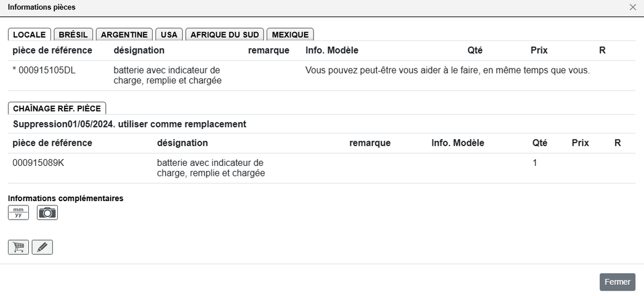Open the ARGENTINE tab

click(124, 35)
